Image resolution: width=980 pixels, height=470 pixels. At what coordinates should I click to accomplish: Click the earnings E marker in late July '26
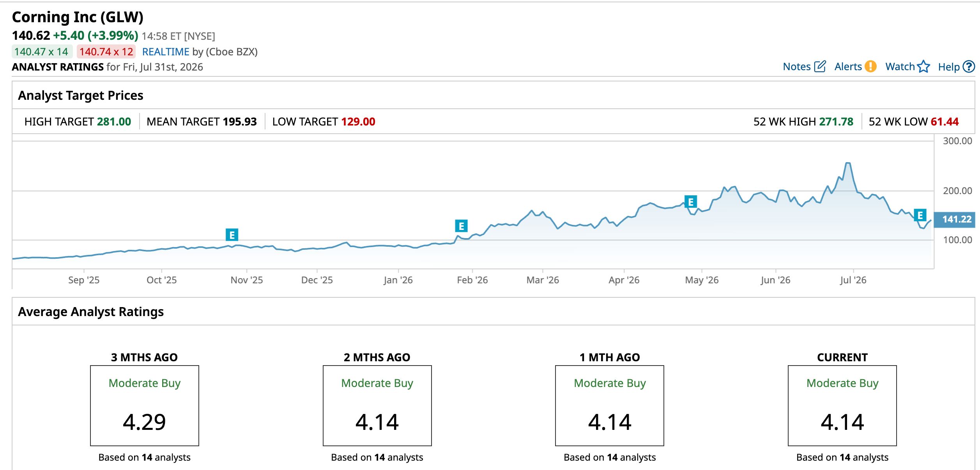[x=920, y=215]
